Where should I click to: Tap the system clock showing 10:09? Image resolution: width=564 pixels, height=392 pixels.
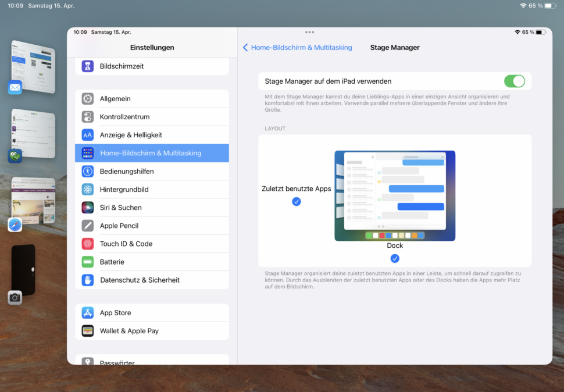(16, 6)
